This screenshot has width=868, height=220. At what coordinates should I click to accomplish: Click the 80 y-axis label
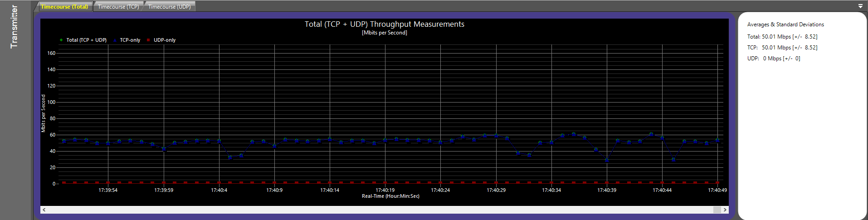coord(53,118)
